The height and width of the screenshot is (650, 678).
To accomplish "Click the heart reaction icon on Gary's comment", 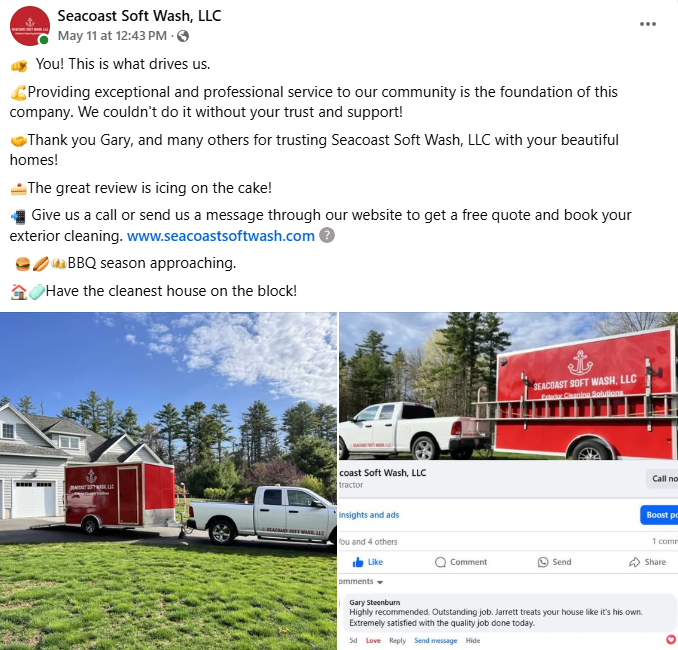I will pyautogui.click(x=671, y=639).
